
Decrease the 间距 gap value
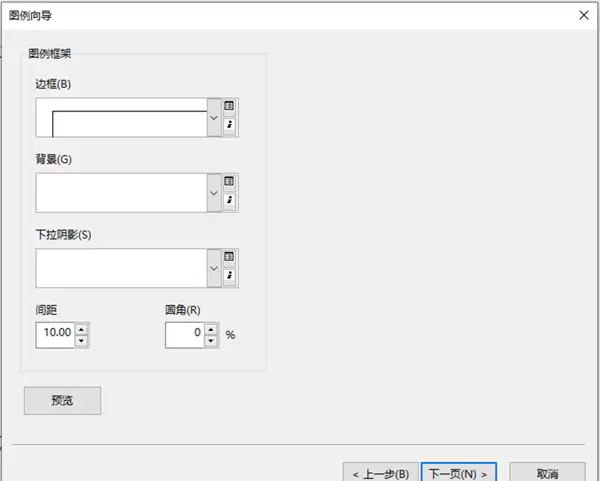pos(81,341)
